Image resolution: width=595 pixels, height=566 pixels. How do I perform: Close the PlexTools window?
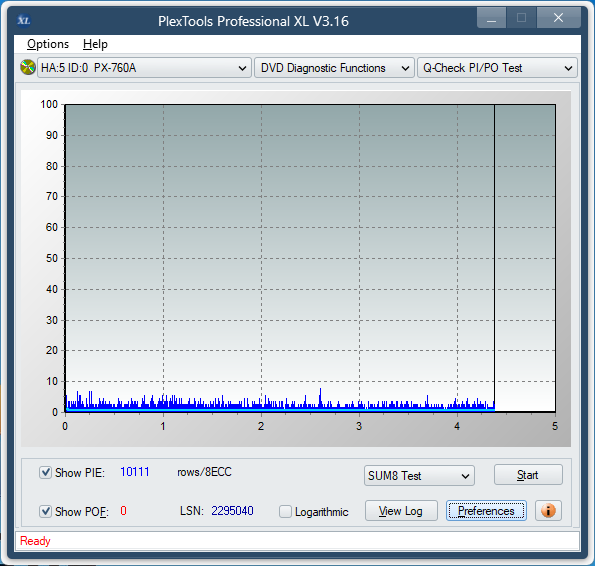coord(558,17)
